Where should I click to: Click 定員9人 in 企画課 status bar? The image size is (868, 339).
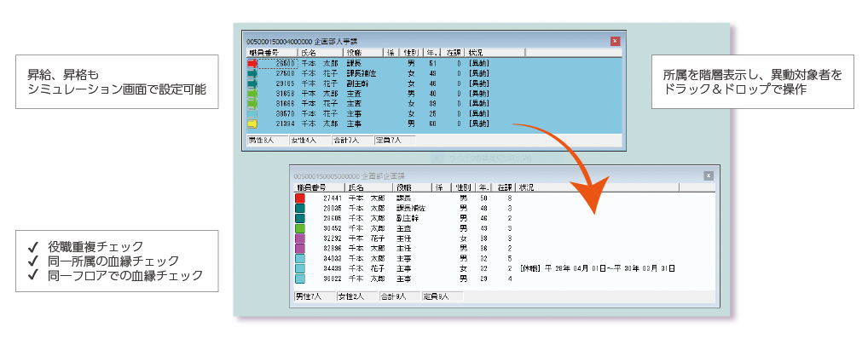tap(443, 297)
